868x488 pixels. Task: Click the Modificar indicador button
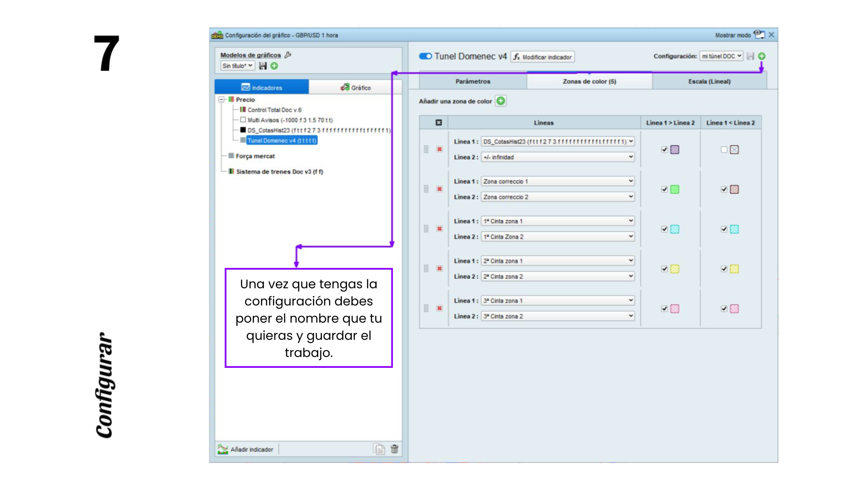click(542, 57)
